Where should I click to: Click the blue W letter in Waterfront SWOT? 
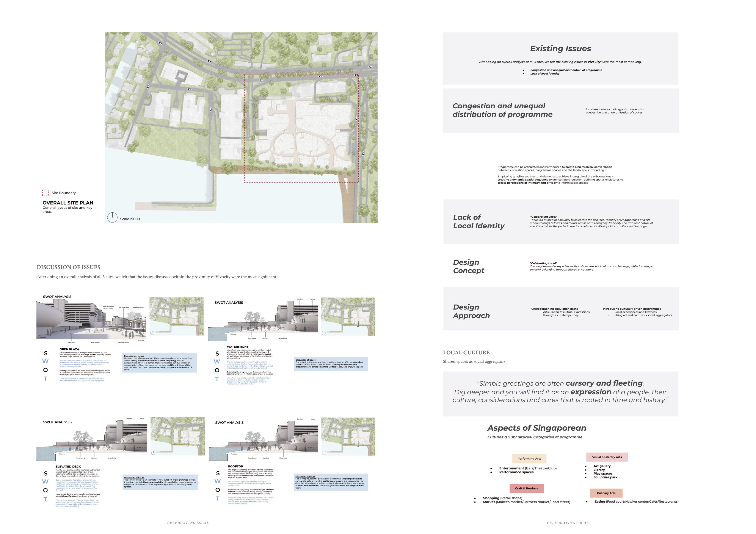217,361
